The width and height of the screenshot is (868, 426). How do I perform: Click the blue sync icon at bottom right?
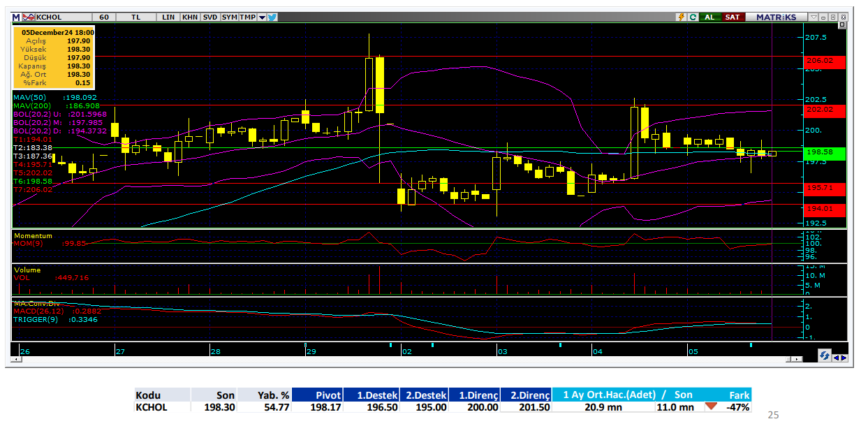(825, 355)
